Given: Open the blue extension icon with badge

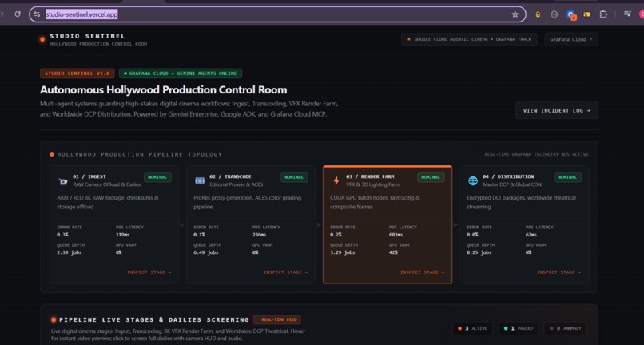Looking at the screenshot, I should pyautogui.click(x=571, y=15).
